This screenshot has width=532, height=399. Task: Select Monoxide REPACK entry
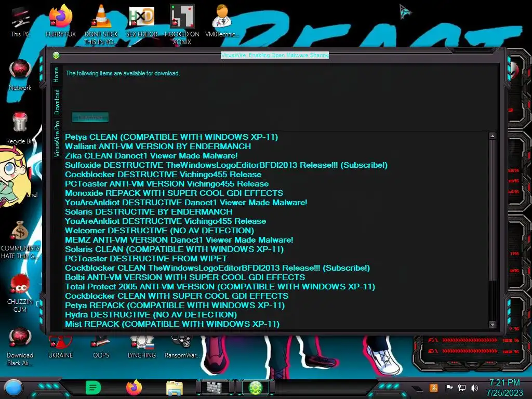(x=174, y=193)
